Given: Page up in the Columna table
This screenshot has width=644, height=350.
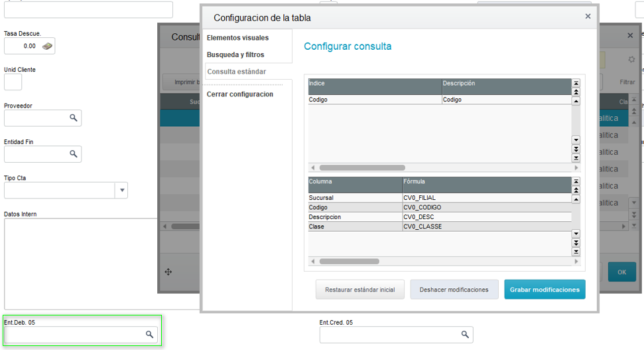Looking at the screenshot, I should coord(576,191).
